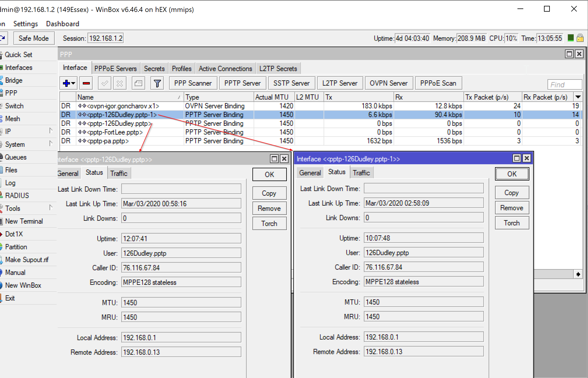The height and width of the screenshot is (378, 588).
Task: Click the filter funnel icon
Action: [x=157, y=84]
